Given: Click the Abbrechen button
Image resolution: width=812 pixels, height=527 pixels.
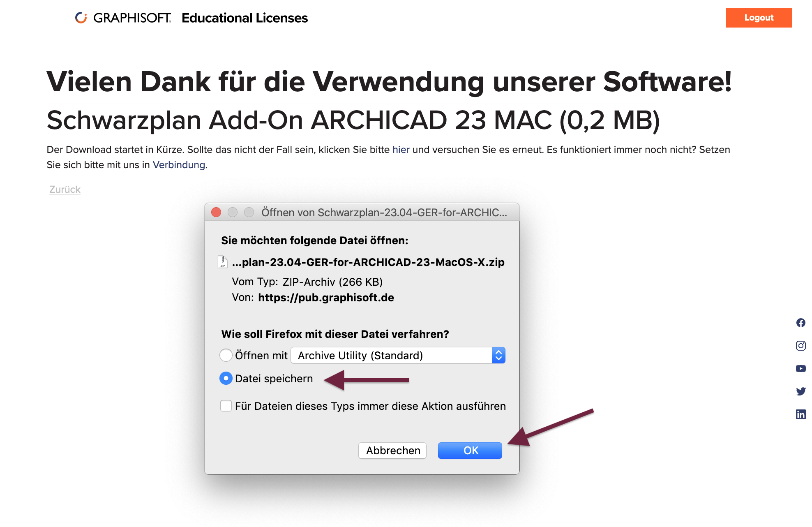Looking at the screenshot, I should click(x=392, y=451).
